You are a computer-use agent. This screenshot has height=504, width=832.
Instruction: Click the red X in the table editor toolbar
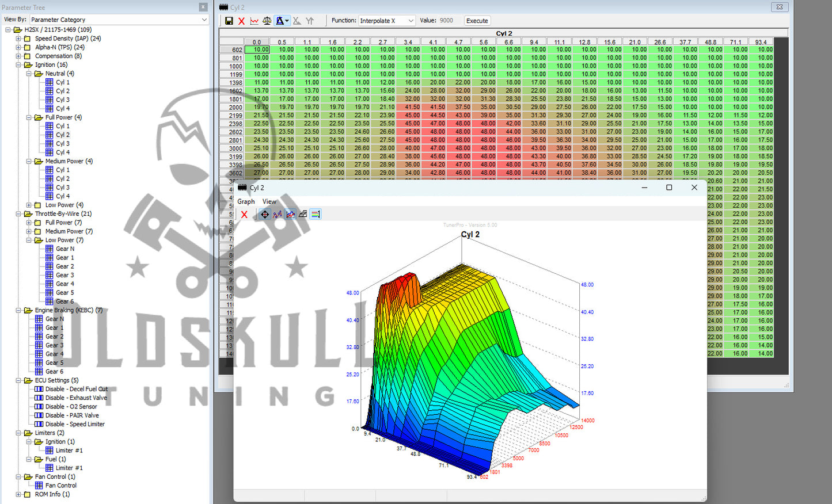pos(241,21)
